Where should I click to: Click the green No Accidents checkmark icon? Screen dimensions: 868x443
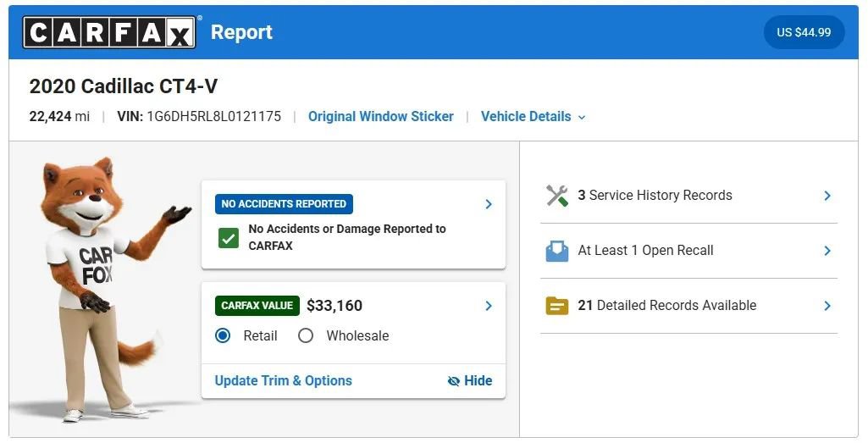tap(228, 238)
